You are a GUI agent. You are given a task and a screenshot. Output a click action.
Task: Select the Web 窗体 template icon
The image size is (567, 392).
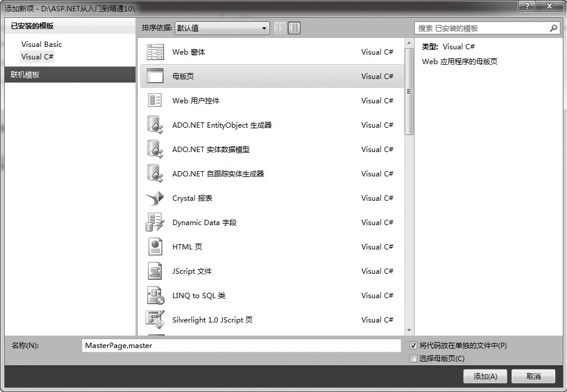[155, 52]
